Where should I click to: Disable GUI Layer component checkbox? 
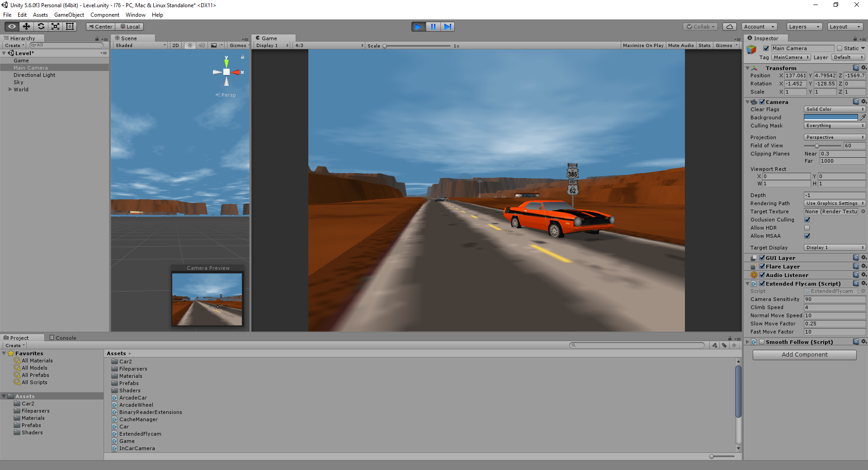pyautogui.click(x=762, y=258)
